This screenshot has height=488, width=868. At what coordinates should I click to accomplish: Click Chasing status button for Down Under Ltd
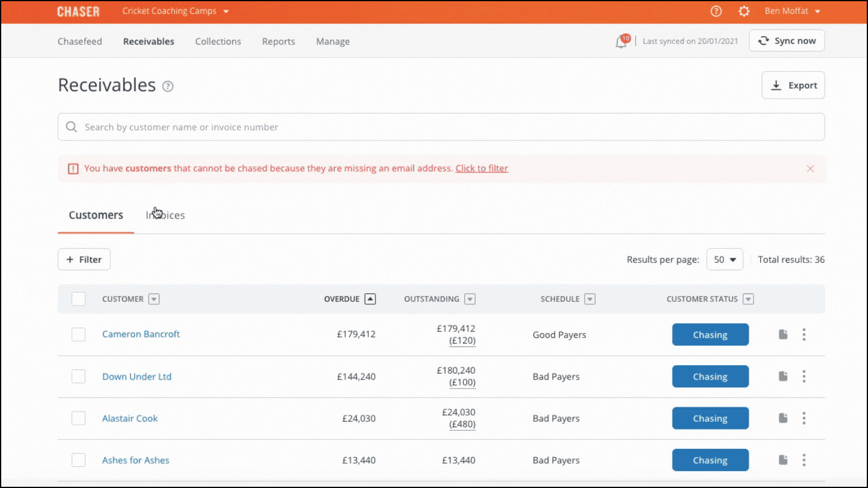pos(710,377)
